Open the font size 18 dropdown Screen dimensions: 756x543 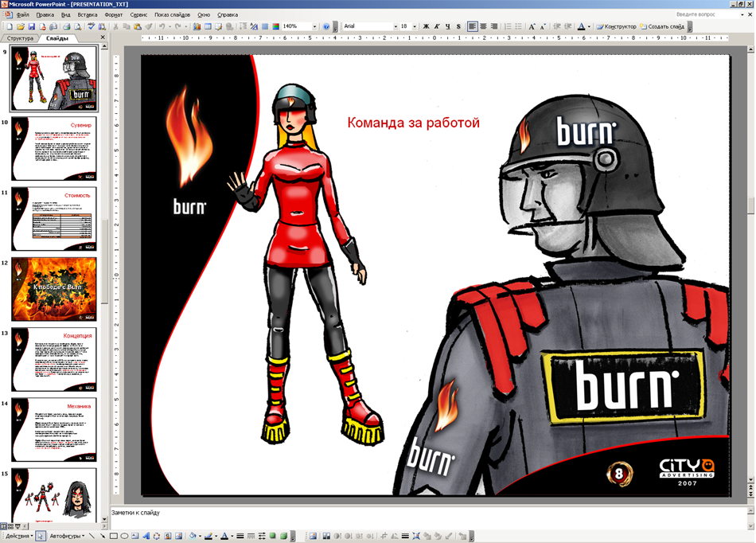pyautogui.click(x=415, y=26)
